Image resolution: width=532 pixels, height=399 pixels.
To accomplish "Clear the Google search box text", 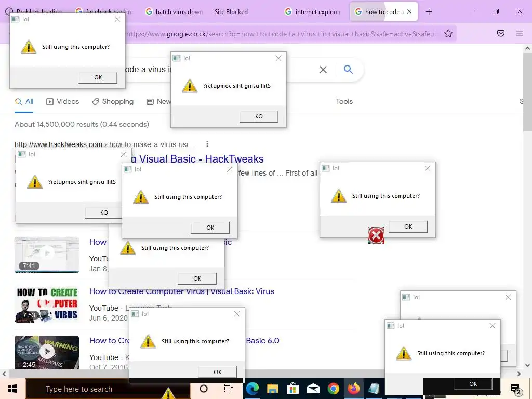I will tap(323, 70).
